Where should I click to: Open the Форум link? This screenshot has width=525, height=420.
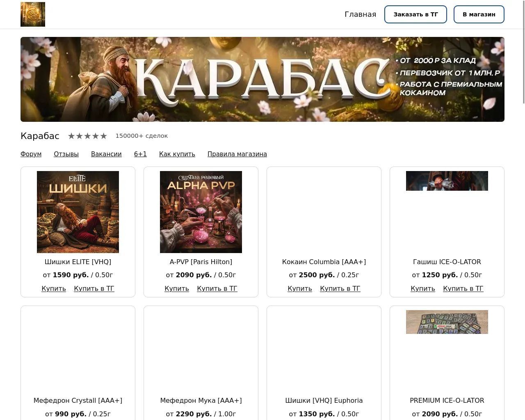tap(31, 154)
